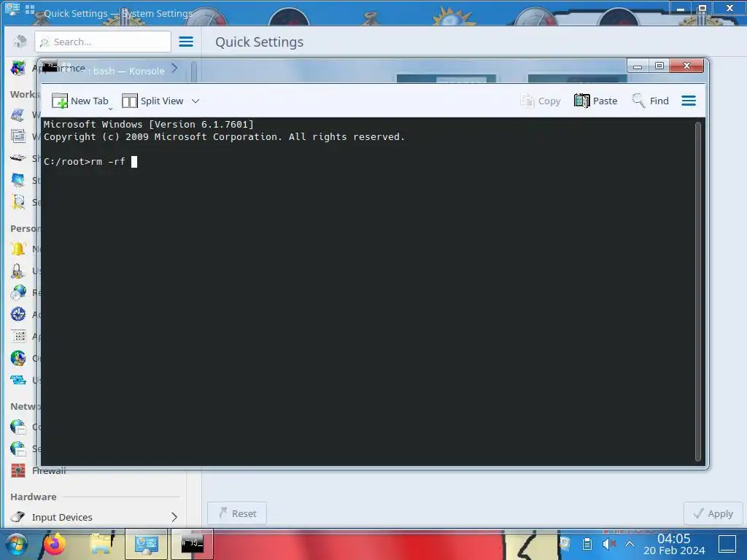Click the Input Devices icon
The image size is (747, 560).
click(18, 517)
